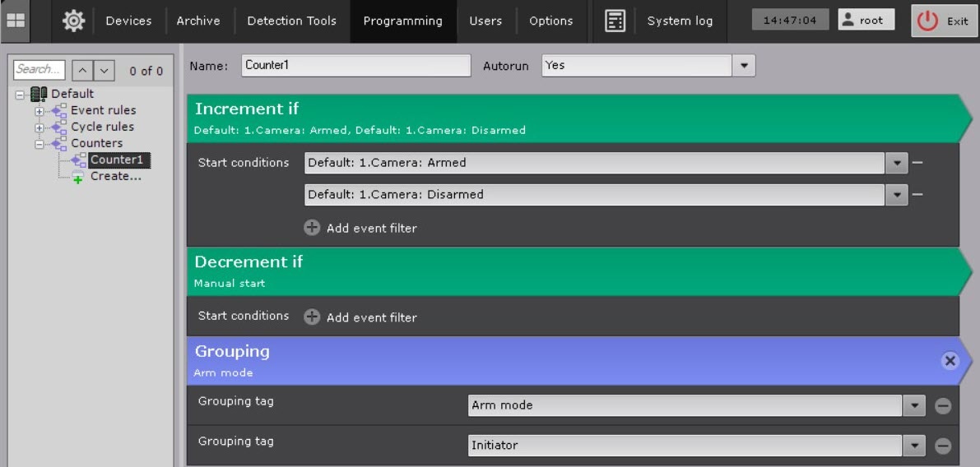Image resolution: width=980 pixels, height=467 pixels.
Task: Edit the Name field Counter1
Action: pos(355,66)
